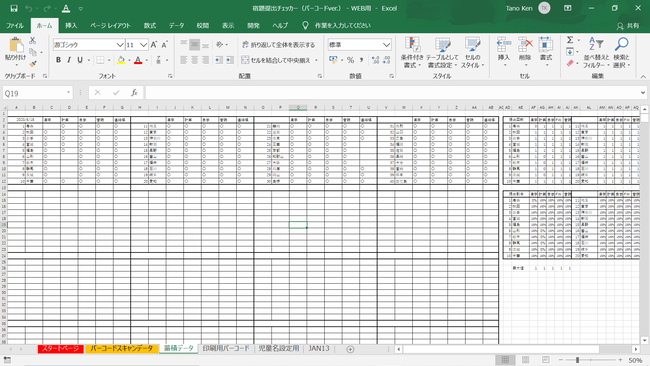Toggle bottom vertical alignment
This screenshot has height=366, width=650.
coord(205,45)
